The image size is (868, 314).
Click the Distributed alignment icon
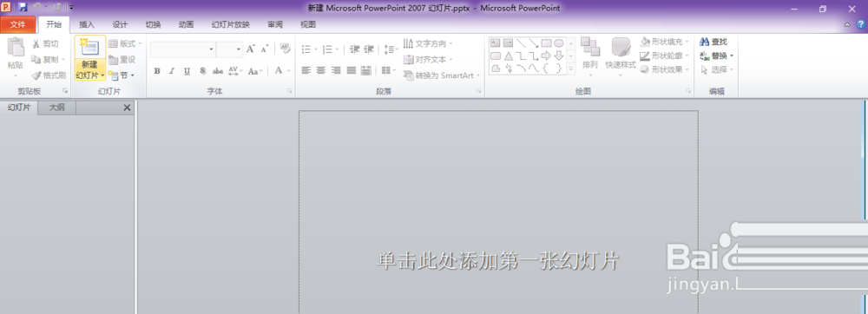(366, 71)
